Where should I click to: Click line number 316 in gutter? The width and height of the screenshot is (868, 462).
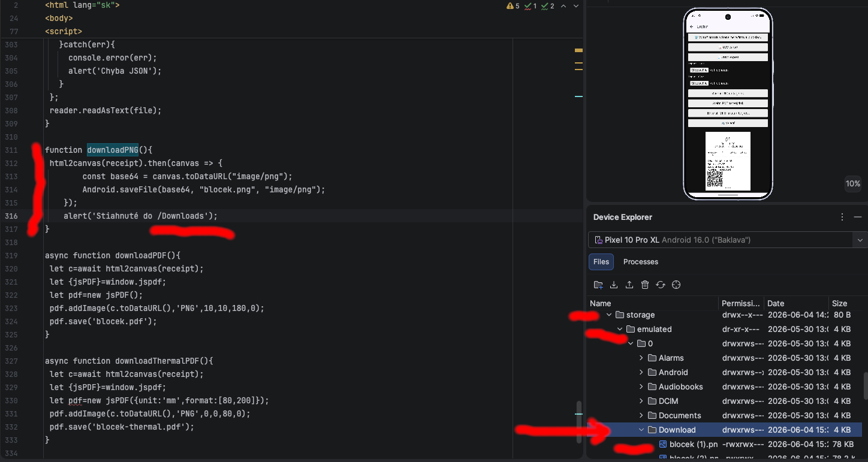(x=11, y=216)
